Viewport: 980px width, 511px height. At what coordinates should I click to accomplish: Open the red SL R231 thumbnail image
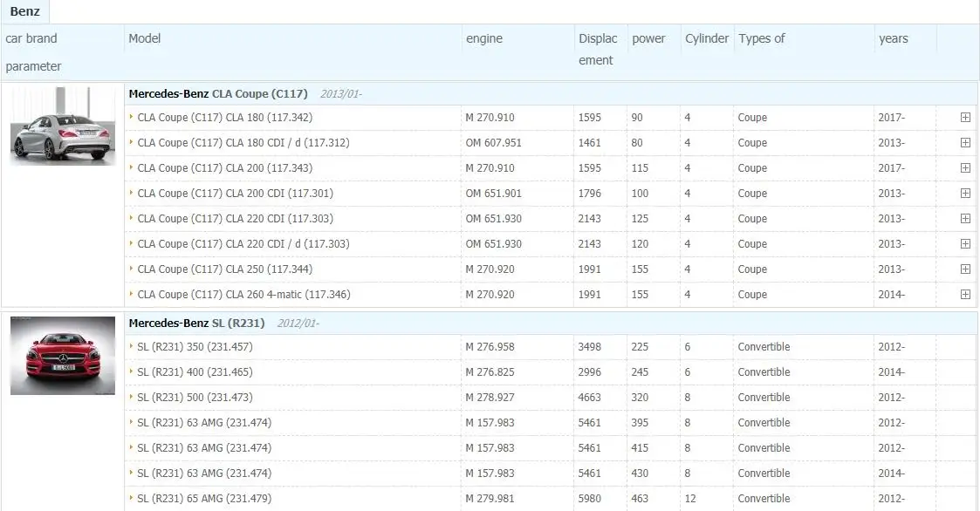63,356
